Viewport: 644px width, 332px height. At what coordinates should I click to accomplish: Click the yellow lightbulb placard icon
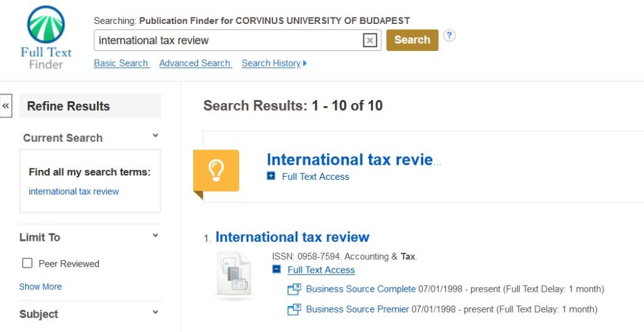[x=216, y=170]
